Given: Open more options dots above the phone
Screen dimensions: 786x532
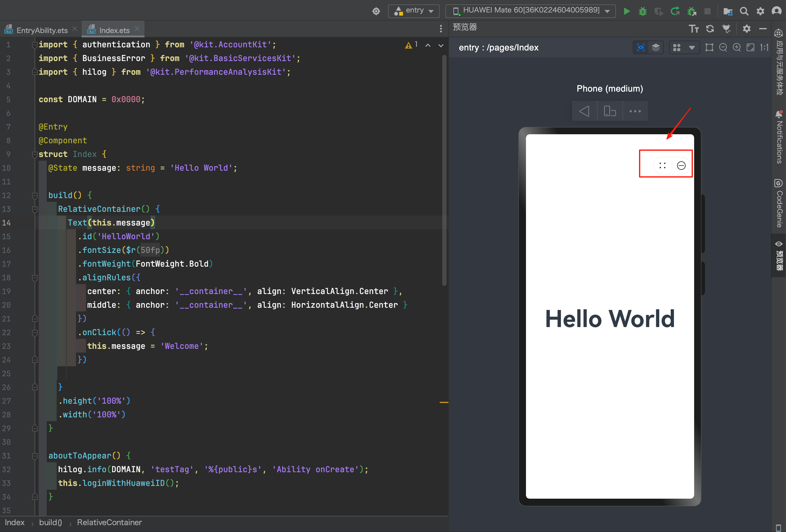Looking at the screenshot, I should [635, 111].
